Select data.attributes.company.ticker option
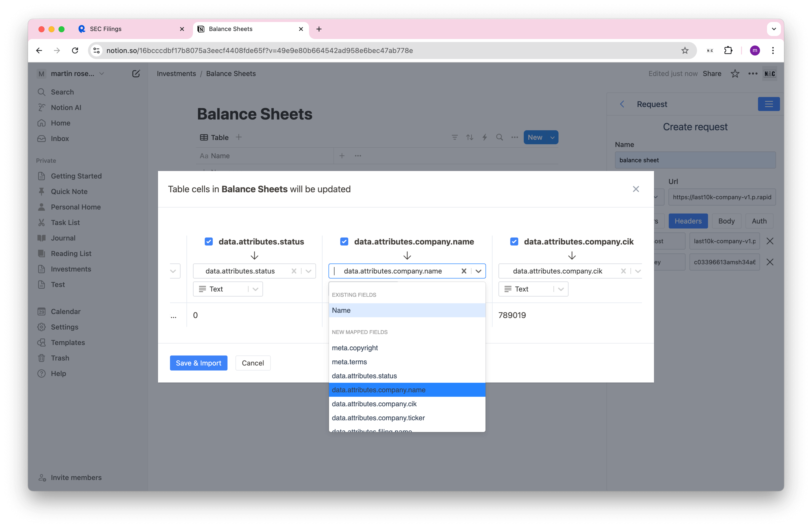 click(x=407, y=418)
